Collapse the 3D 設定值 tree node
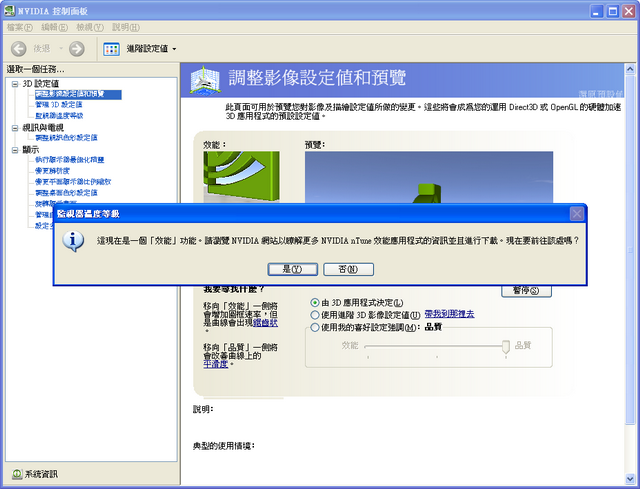The image size is (640, 489). pyautogui.click(x=15, y=84)
